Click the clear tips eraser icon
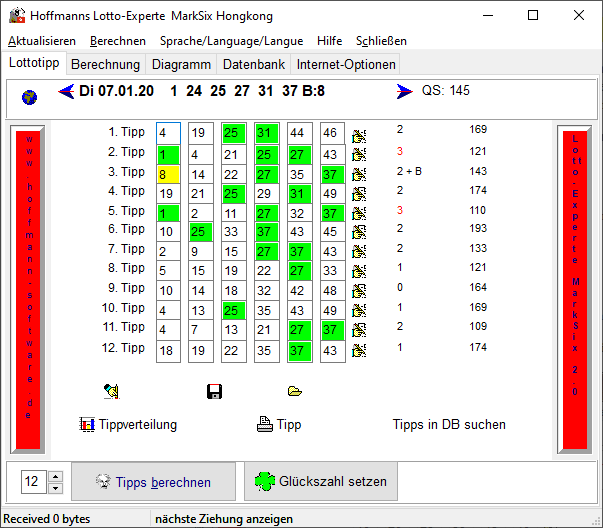 coord(112,391)
